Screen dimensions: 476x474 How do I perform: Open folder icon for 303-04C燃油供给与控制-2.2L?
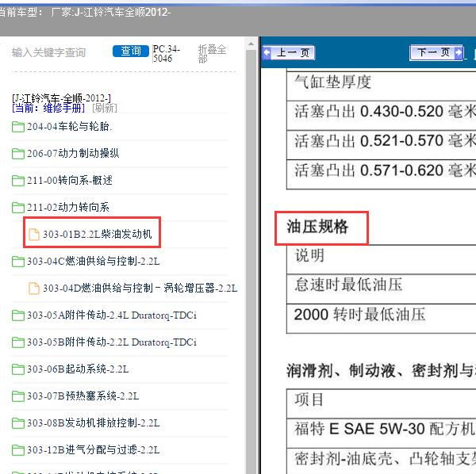tap(18, 262)
